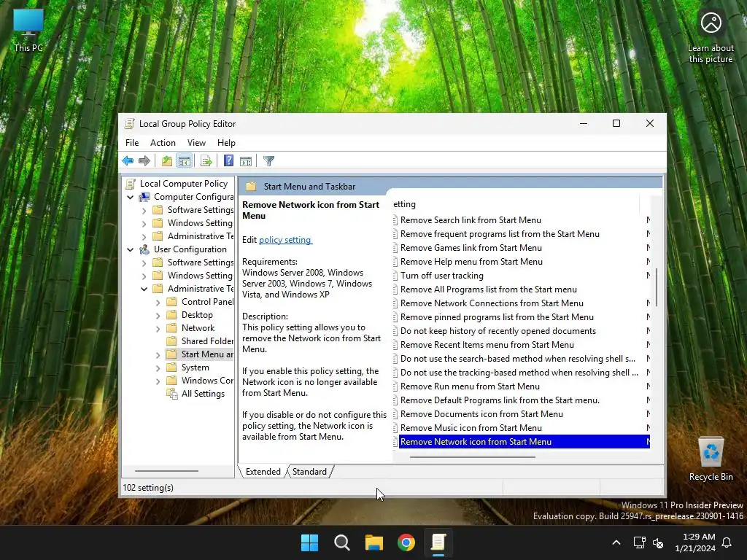
Task: Click the Local Group Policy Editor title icon
Action: point(129,124)
